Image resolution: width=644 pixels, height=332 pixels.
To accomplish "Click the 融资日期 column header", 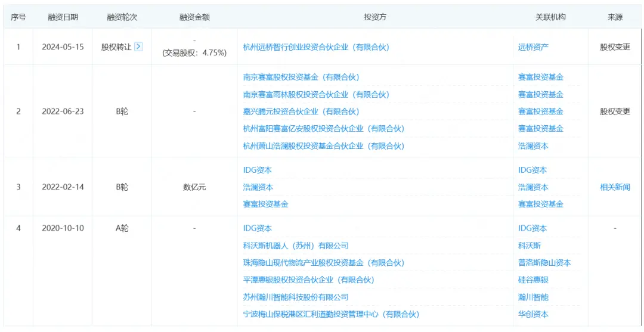I will point(63,17).
